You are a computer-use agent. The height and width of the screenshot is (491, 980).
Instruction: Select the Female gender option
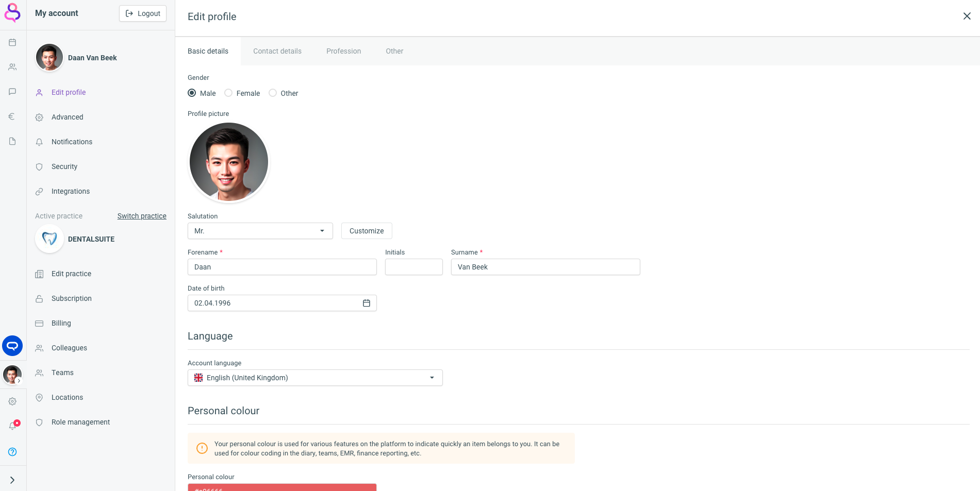(228, 93)
